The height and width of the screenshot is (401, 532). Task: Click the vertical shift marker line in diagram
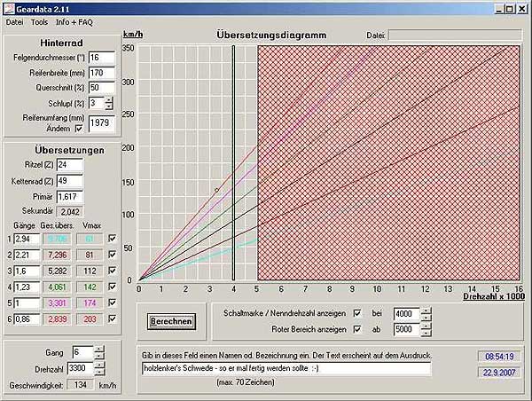pos(233,160)
